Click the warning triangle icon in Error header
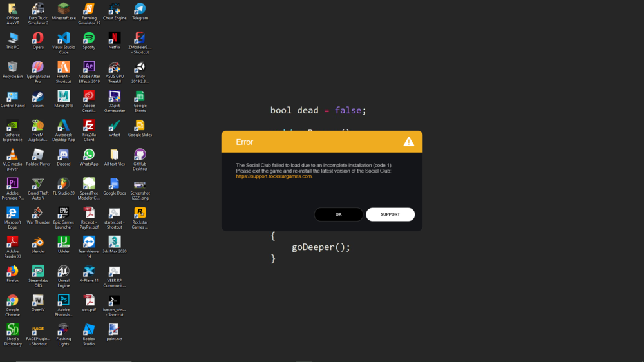This screenshot has width=644, height=362. 408,142
